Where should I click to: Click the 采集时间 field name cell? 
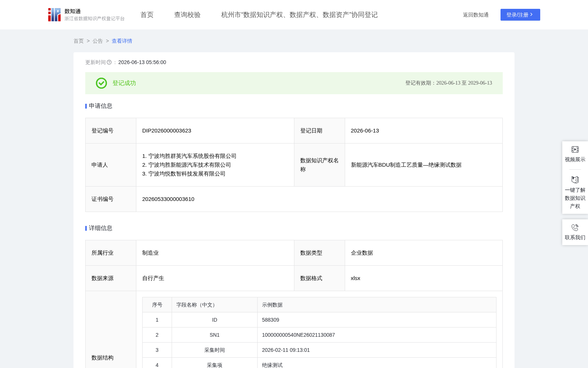(x=215, y=350)
